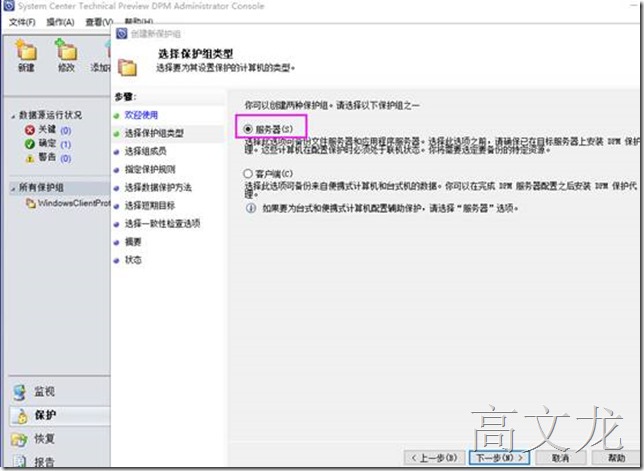The image size is (644, 471).
Task: Open the 保护 workspace label
Action: pos(45,415)
